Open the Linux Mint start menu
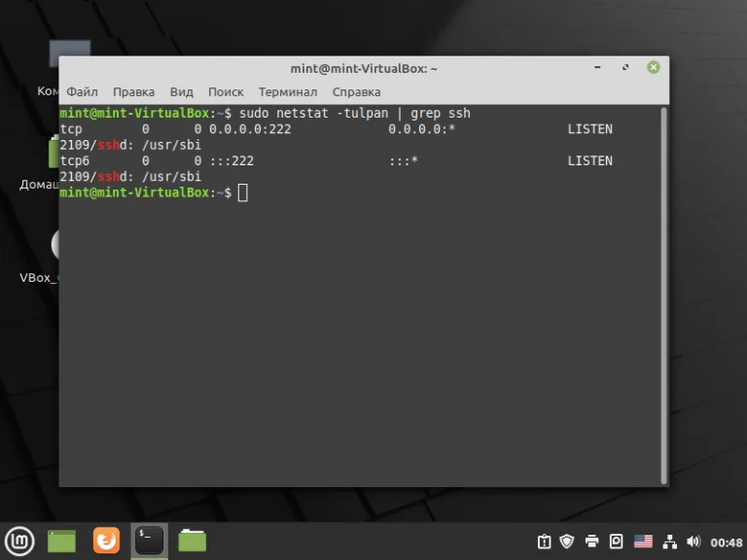The image size is (747, 560). [x=19, y=541]
